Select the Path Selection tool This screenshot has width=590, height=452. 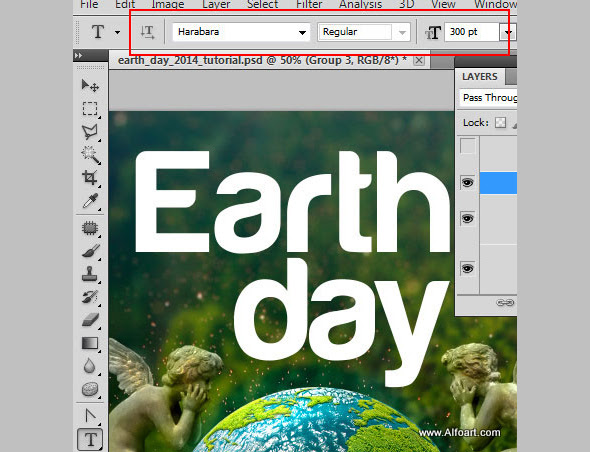[x=90, y=416]
